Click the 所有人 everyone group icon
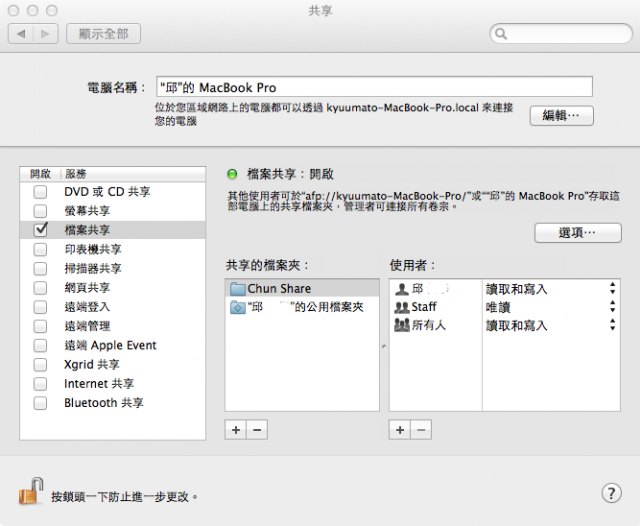 click(x=402, y=325)
